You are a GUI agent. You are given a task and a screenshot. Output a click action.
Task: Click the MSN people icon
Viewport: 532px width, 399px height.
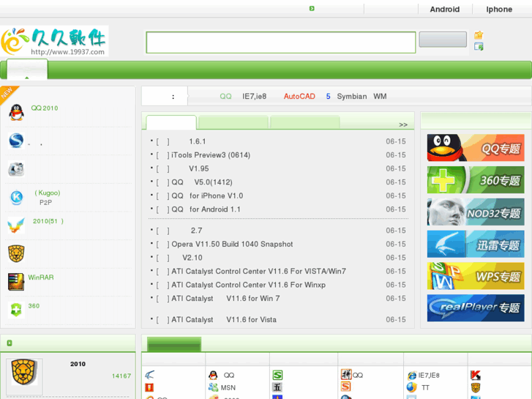[213, 387]
